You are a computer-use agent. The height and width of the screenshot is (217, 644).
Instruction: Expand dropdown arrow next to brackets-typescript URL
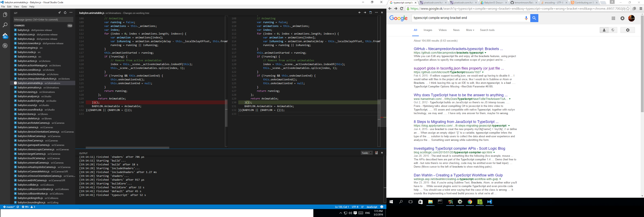[485, 53]
